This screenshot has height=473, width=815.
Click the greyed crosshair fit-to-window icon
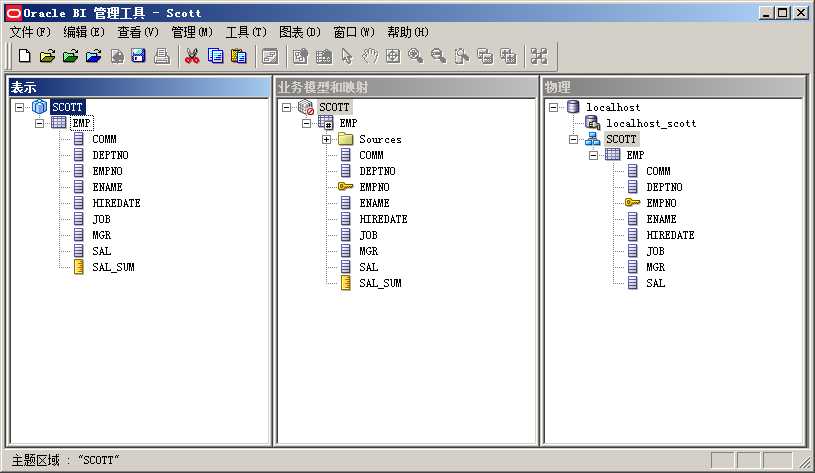coord(393,56)
